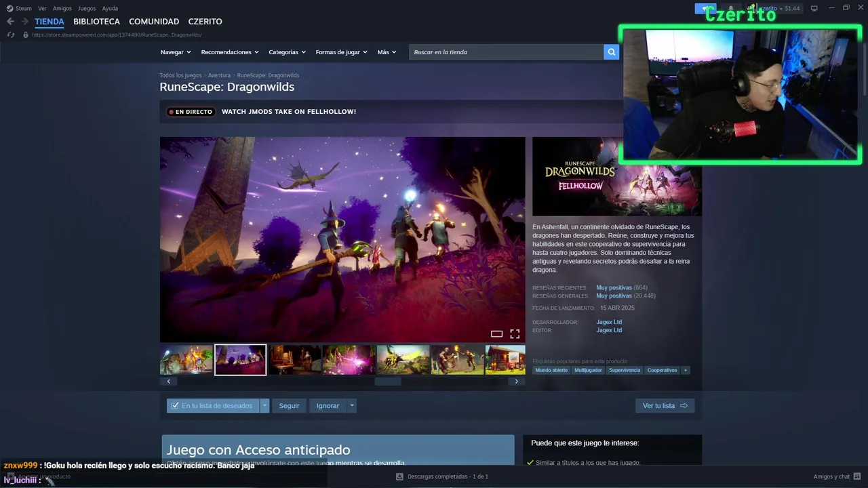This screenshot has height=488, width=868.
Task: Click the Multijugador tag
Action: coord(588,370)
